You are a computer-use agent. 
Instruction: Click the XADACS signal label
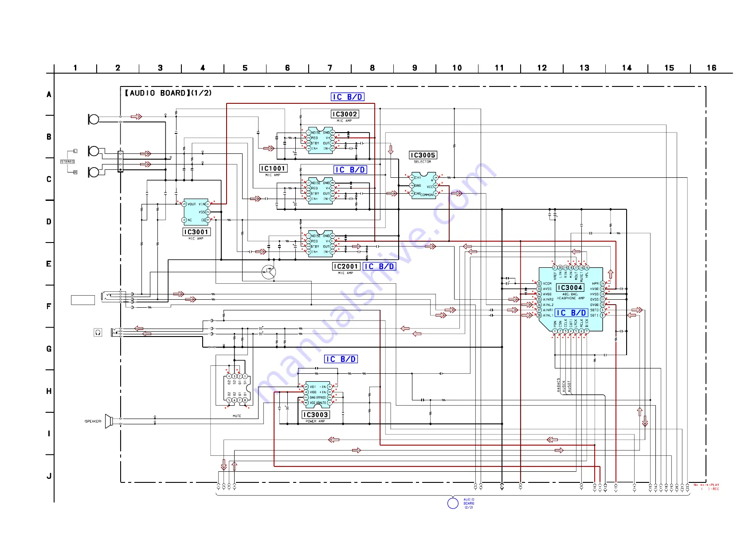coord(559,385)
